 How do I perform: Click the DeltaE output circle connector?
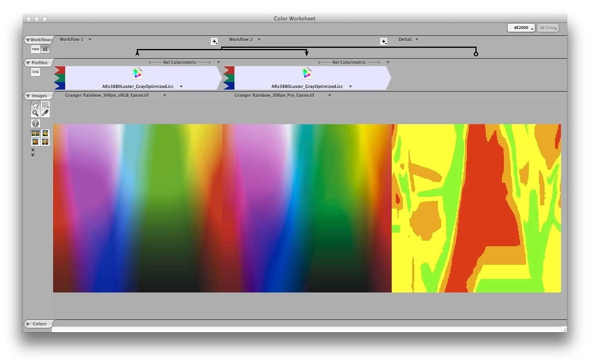point(476,54)
